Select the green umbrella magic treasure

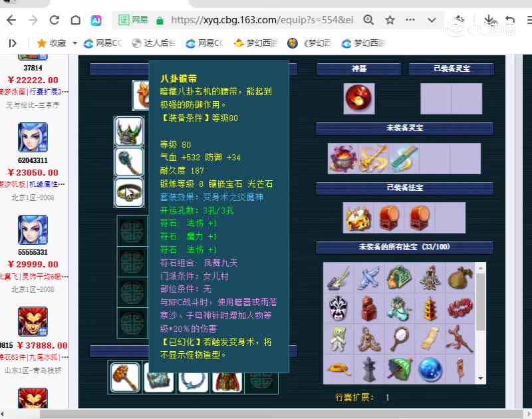tap(400, 369)
